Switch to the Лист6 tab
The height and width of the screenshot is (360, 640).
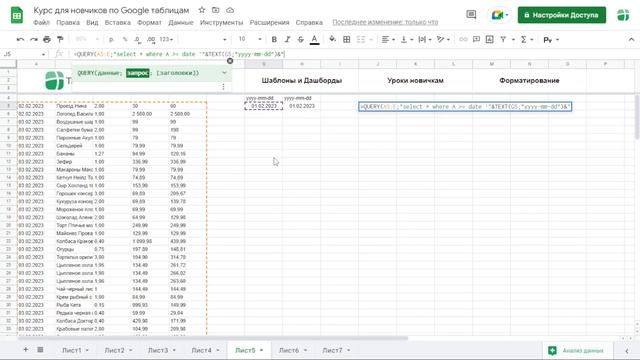point(293,350)
